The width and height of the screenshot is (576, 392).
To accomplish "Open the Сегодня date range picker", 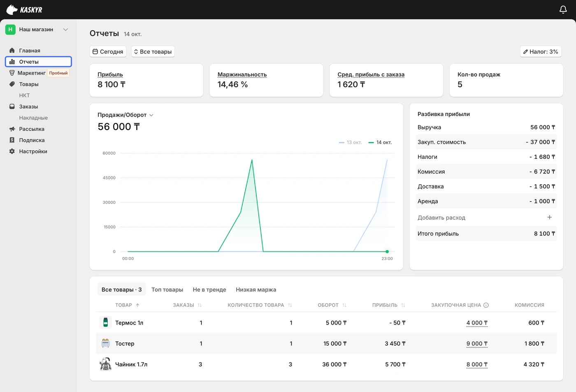I will tap(108, 51).
